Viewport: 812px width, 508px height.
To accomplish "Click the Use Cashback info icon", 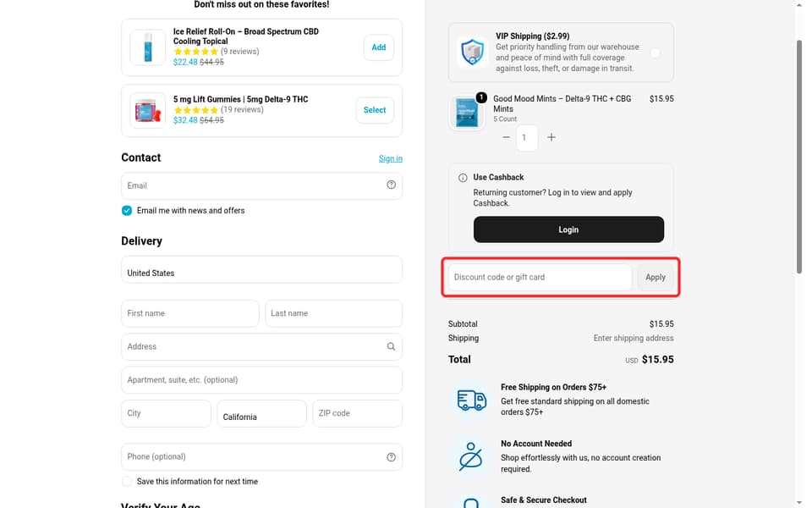I will 463,178.
